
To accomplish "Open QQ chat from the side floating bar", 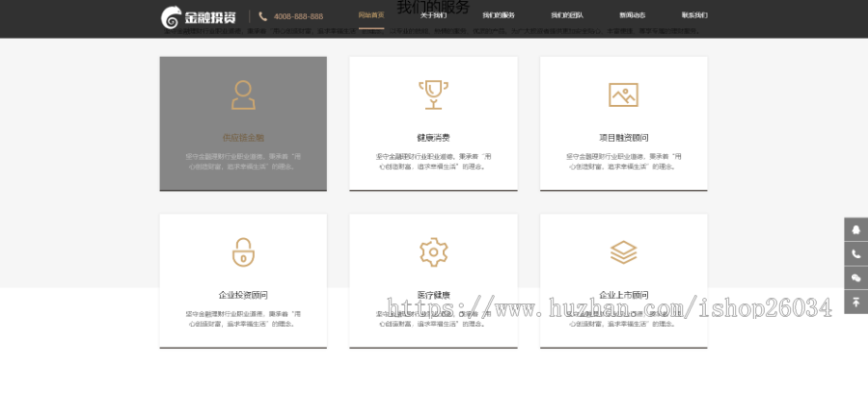I will pos(855,229).
